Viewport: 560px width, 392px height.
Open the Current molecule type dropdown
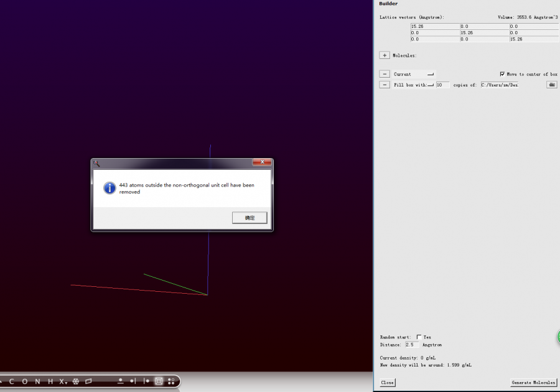pos(414,74)
